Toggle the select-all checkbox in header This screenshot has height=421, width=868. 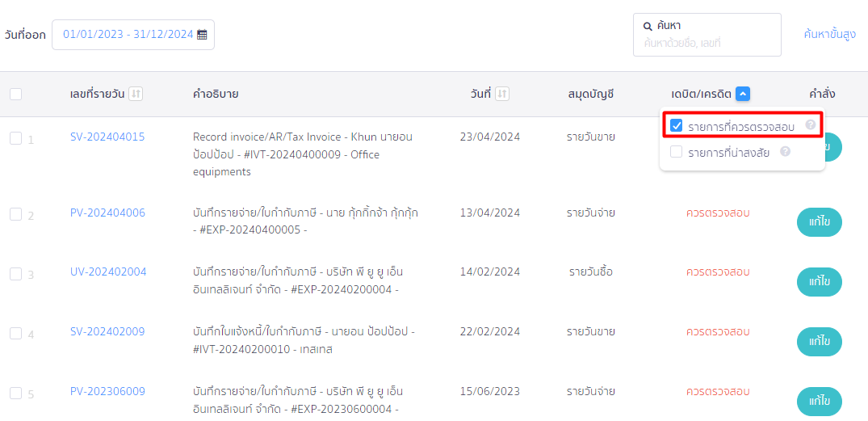tap(16, 95)
